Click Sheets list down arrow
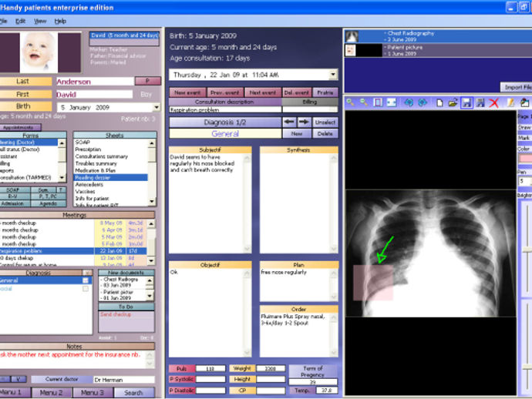This screenshot has height=399, width=532. point(152,201)
